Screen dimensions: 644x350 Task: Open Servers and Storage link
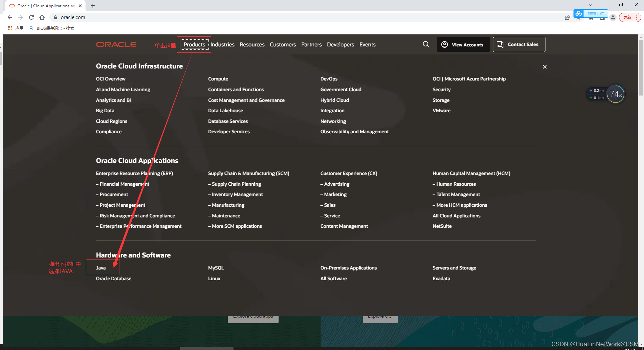(x=454, y=268)
